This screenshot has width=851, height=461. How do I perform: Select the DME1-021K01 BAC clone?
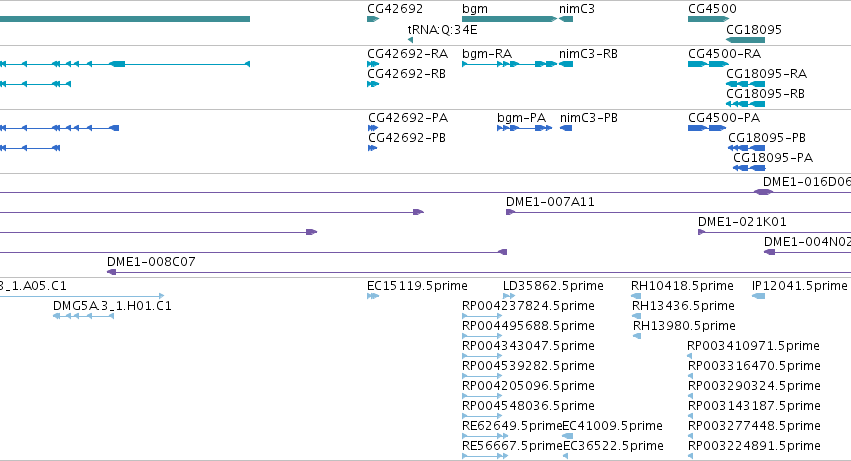774,232
